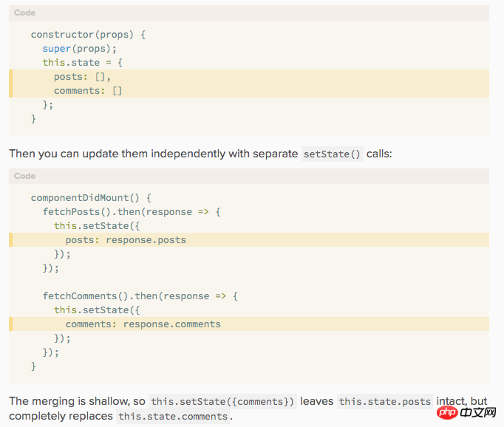Click the inline this.state.posts snippet

point(384,402)
